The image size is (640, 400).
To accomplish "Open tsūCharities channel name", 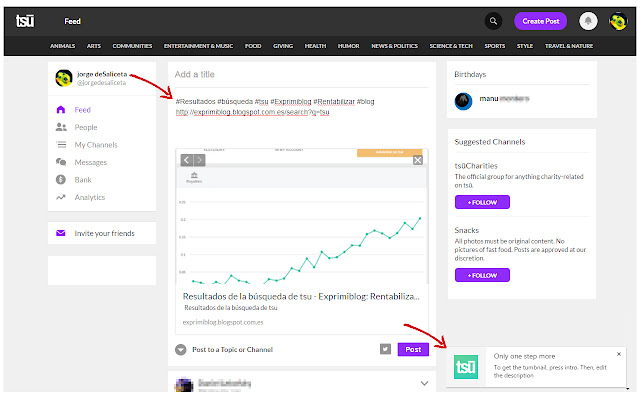I will pos(476,166).
